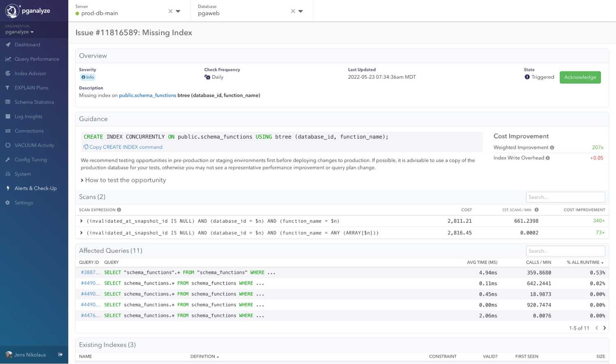Screen dimensions: 616x364
Task: Go to Alerts & Check-Up
Action: click(36, 188)
